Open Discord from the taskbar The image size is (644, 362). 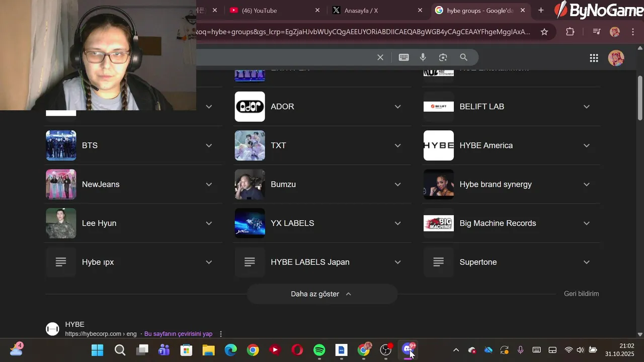point(408,350)
